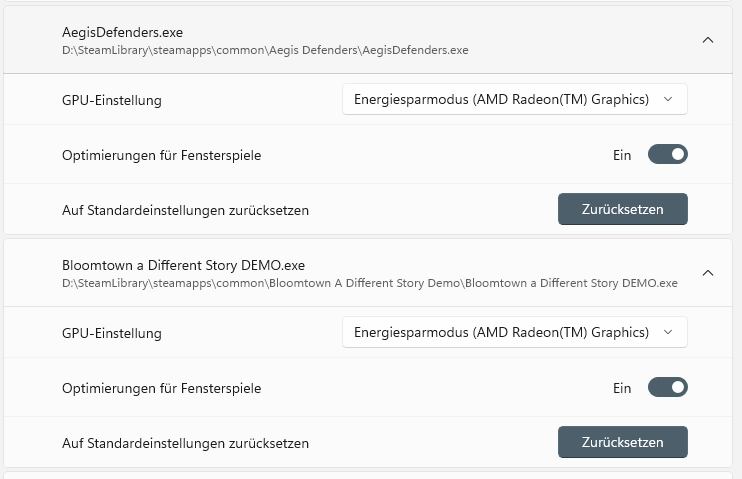Click the Ein status text for Bloomtown
This screenshot has height=479, width=742.
coord(622,388)
